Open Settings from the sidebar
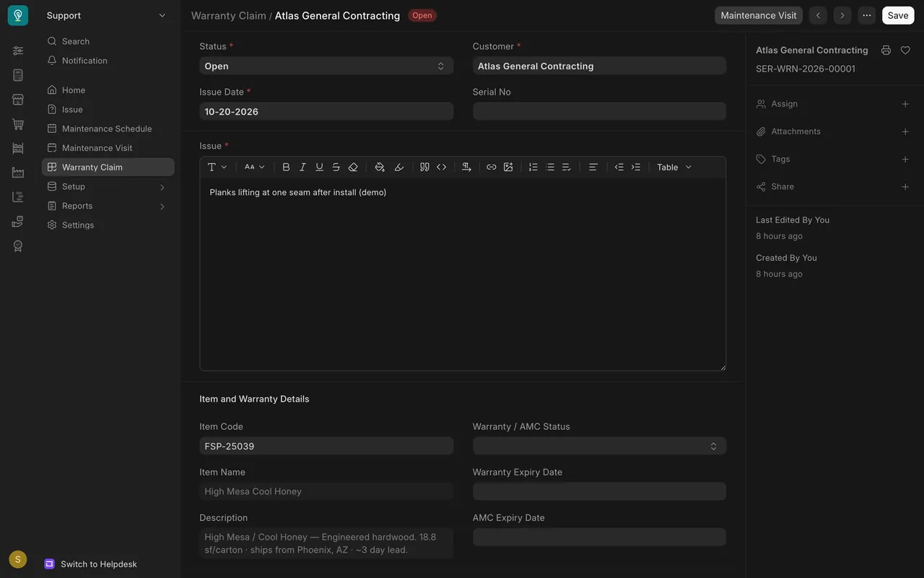Screen dimensions: 924x578 (x=108, y=225)
